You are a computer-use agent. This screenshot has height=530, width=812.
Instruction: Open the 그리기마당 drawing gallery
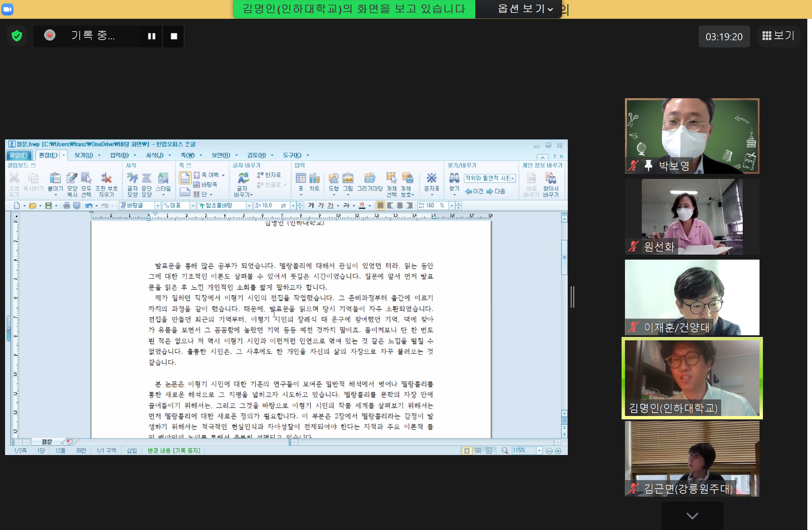point(369,182)
